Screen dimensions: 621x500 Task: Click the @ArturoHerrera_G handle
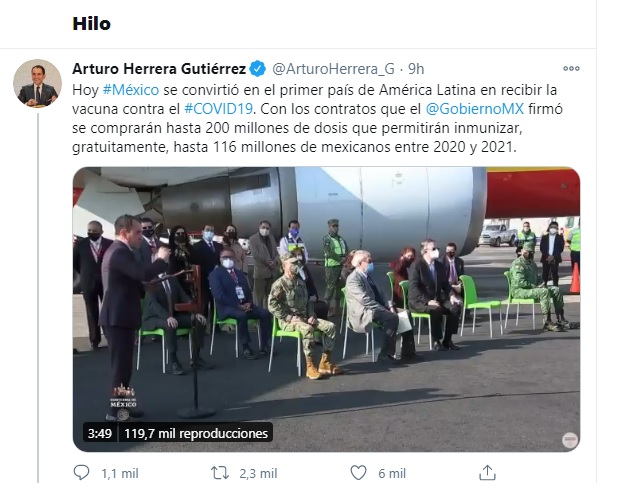[333, 69]
